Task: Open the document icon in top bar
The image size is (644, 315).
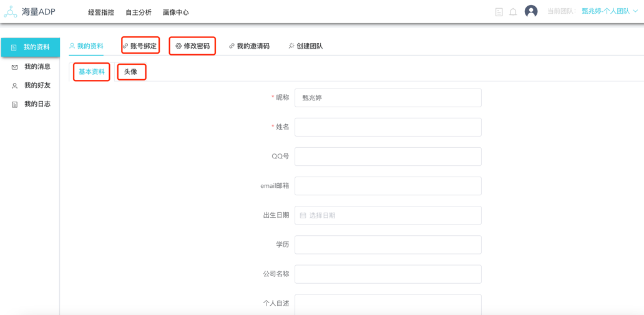Action: (499, 12)
